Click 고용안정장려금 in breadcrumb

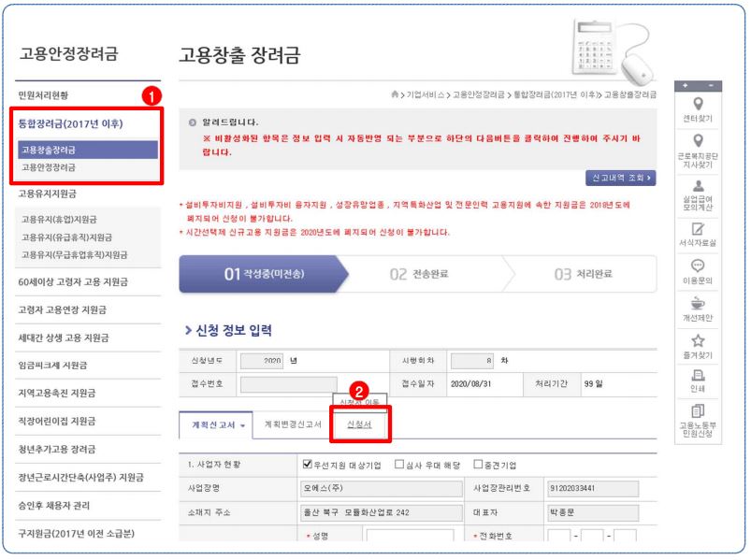coord(479,94)
